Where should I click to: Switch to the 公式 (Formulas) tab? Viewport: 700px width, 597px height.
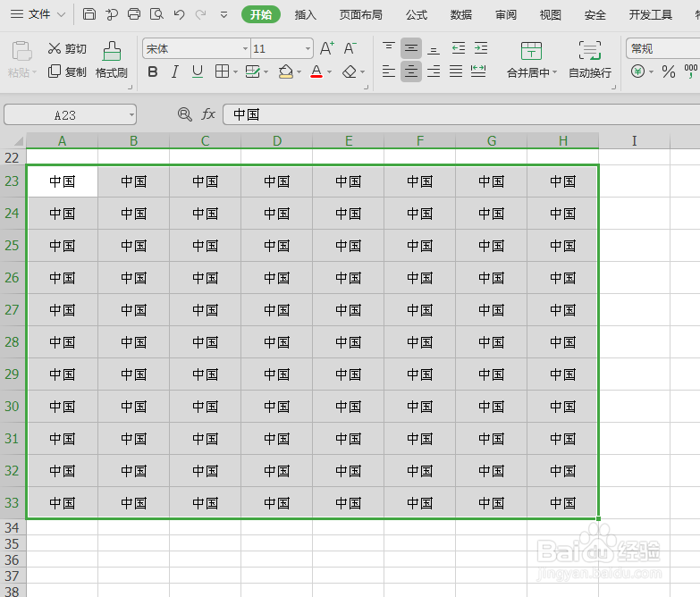[x=417, y=14]
